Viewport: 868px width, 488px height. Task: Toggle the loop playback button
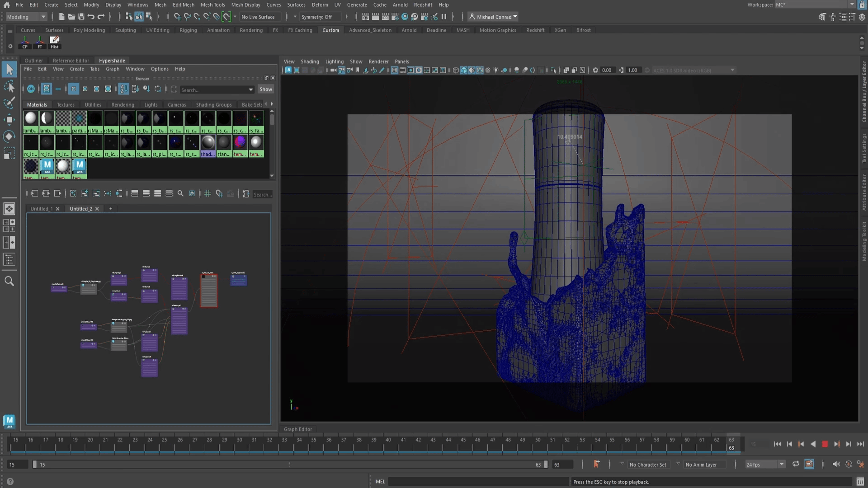click(796, 464)
